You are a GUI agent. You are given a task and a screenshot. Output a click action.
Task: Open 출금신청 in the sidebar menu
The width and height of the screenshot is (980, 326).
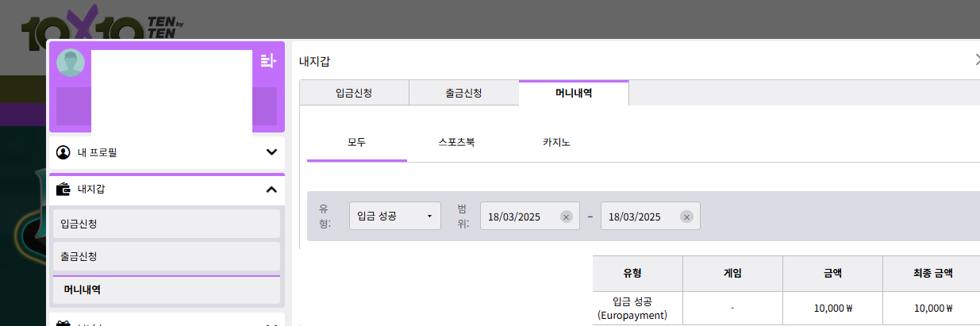(x=167, y=257)
